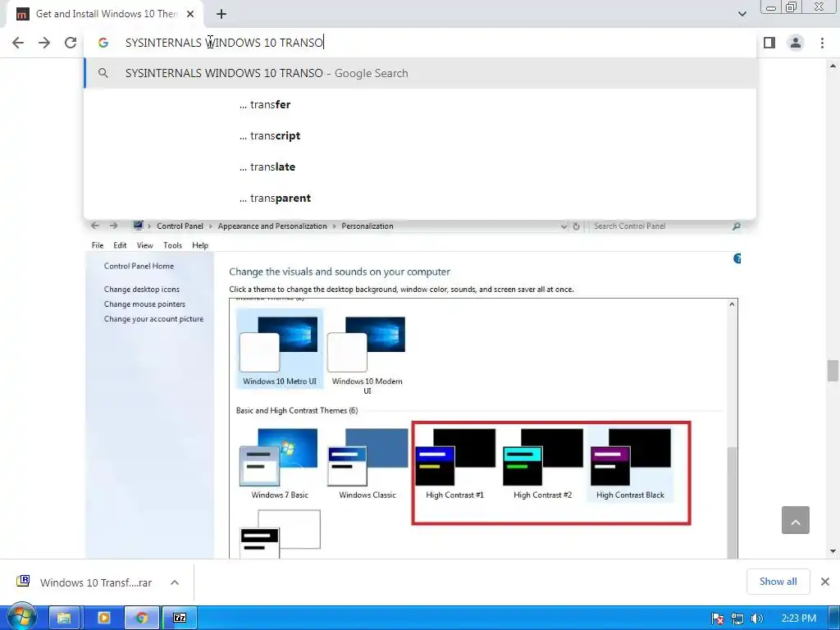Click the Edit menu in the pictured window
Viewport: 840px width, 630px height.
[x=120, y=245]
